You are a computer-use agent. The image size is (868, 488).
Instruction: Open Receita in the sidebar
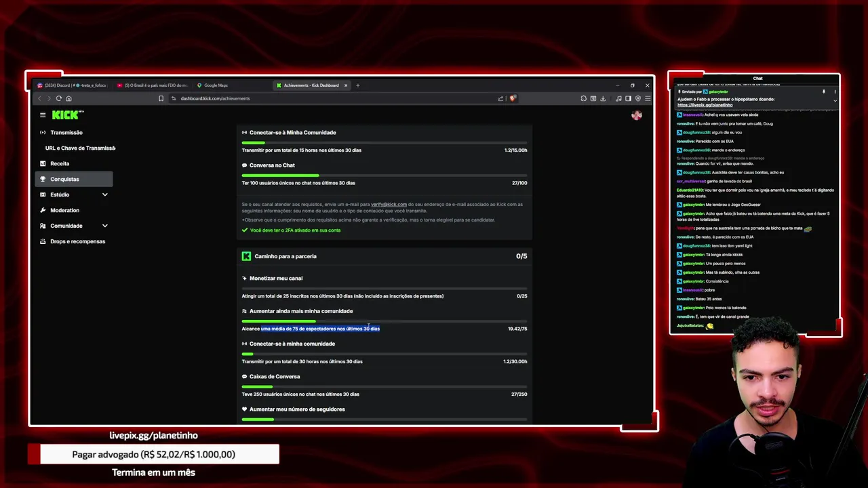click(60, 163)
